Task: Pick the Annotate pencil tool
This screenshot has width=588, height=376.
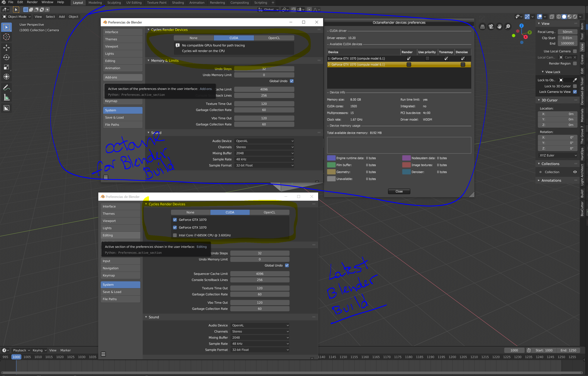Action: click(x=6, y=87)
